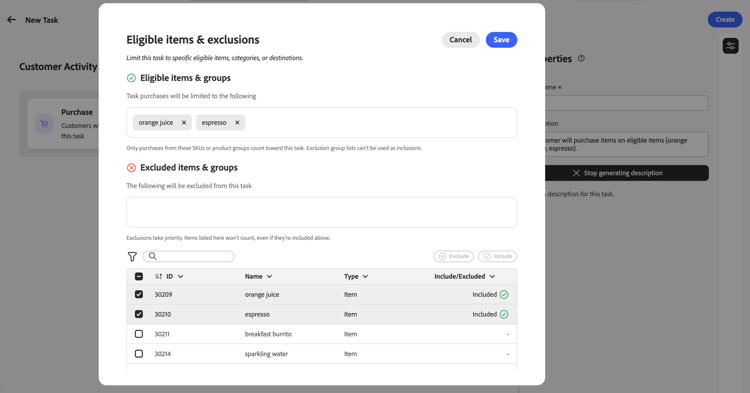
Task: Click the Purchase activity card title
Action: [x=77, y=112]
